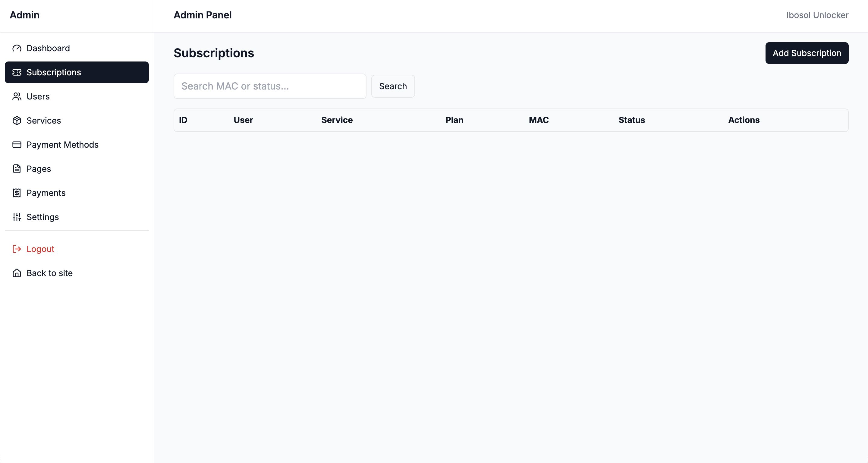Click the Ibosol Unlocker link

817,15
